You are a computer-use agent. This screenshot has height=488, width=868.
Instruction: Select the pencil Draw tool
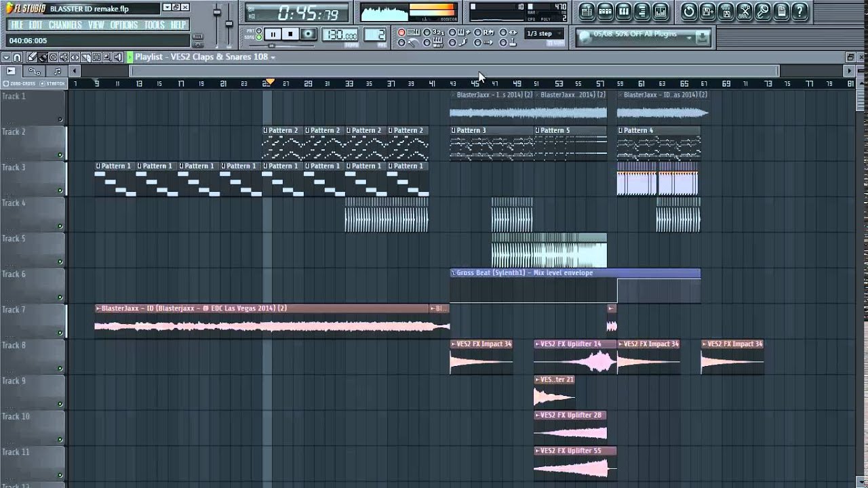point(31,58)
